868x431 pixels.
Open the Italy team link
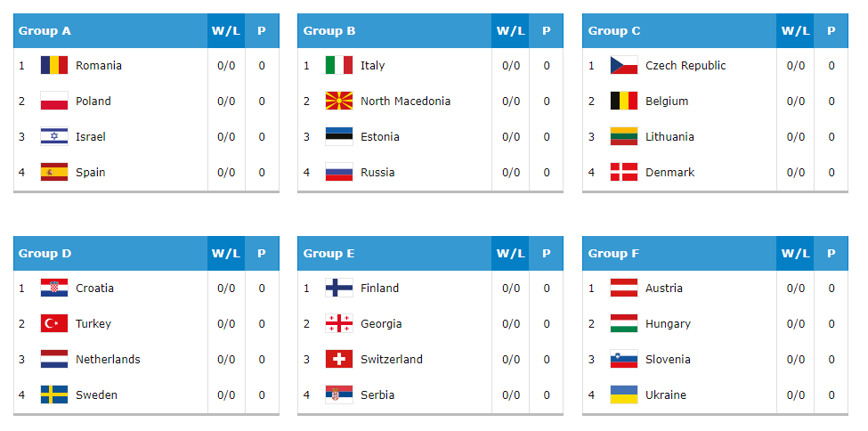tap(372, 66)
